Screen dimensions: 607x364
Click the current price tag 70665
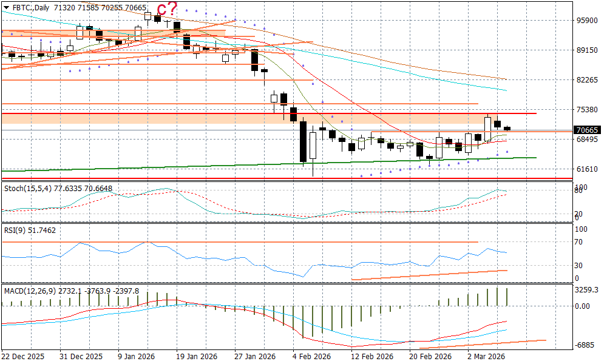[587, 130]
